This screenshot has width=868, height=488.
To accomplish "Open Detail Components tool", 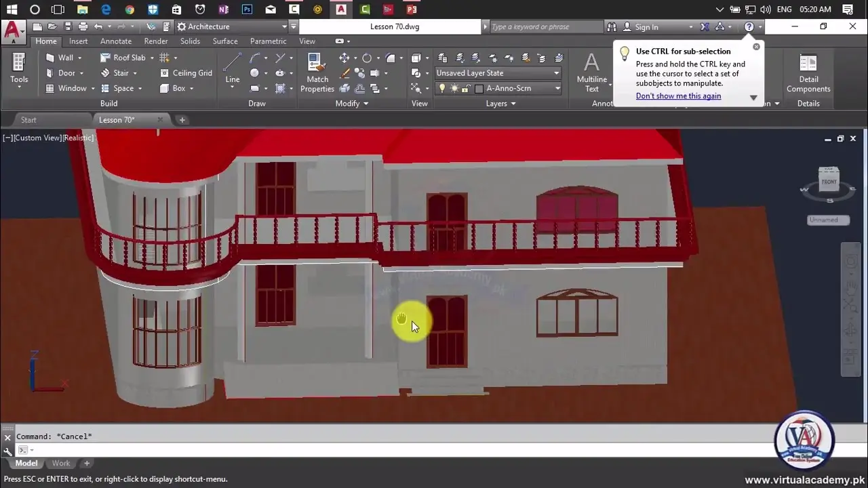I will pos(808,73).
